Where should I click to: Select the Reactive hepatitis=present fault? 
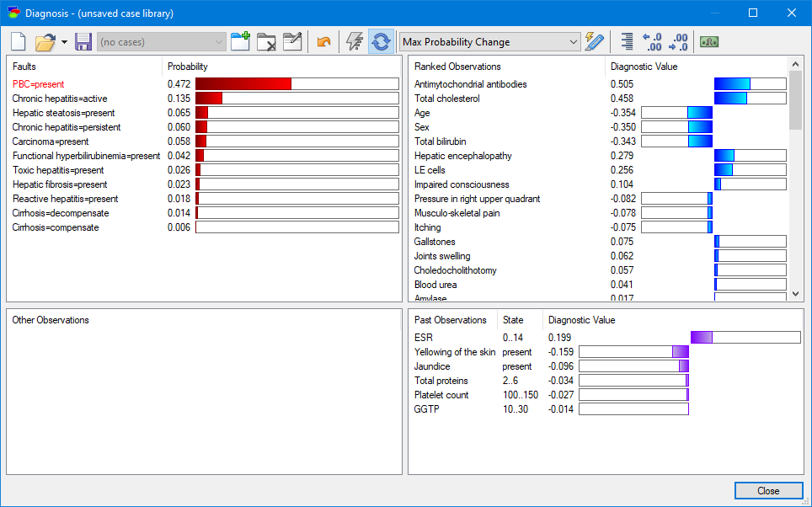point(65,199)
